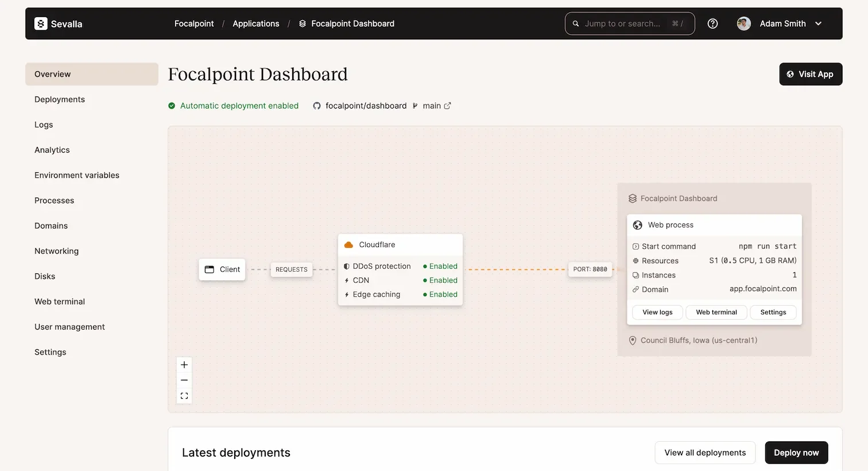Go to Applications breadcrumb
Screen dimensions: 868x471
pyautogui.click(x=256, y=24)
